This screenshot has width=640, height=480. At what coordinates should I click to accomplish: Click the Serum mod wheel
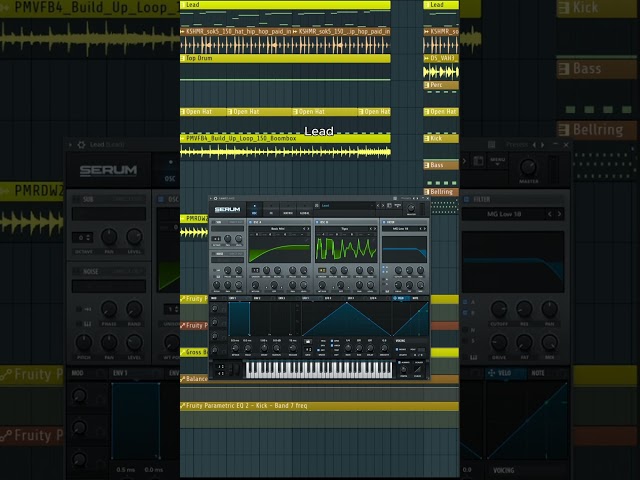[x=237, y=368]
